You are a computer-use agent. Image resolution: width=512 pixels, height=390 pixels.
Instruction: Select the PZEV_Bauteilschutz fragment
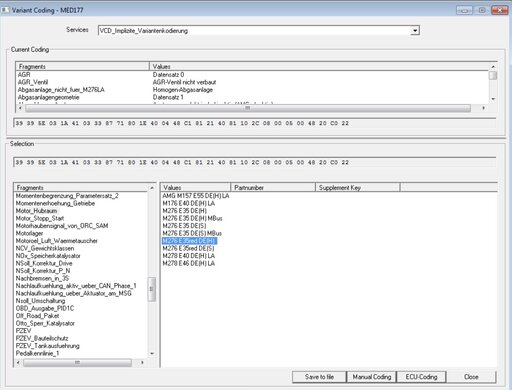click(42, 338)
